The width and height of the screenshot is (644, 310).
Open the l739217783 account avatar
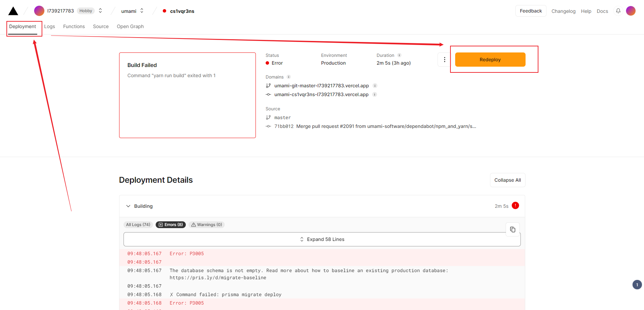point(39,11)
